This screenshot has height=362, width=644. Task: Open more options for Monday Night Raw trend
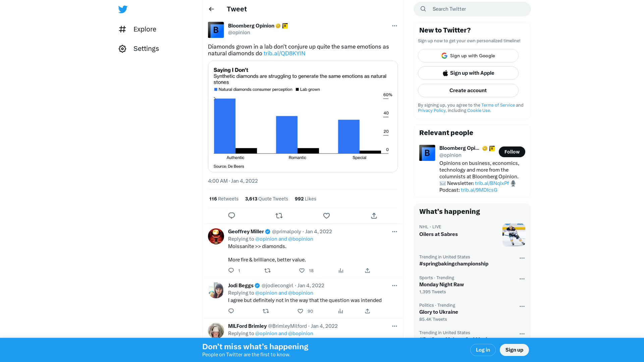pyautogui.click(x=522, y=279)
